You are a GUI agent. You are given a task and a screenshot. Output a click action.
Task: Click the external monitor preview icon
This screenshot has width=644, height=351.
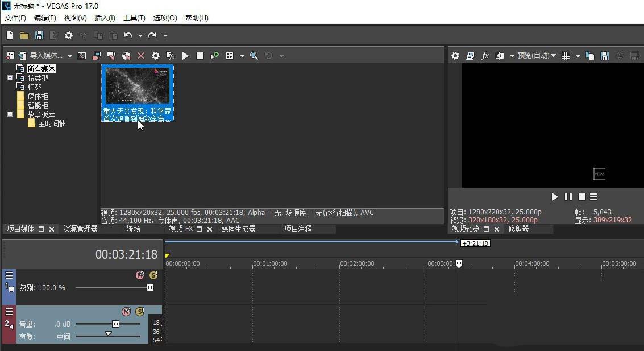[x=470, y=56]
